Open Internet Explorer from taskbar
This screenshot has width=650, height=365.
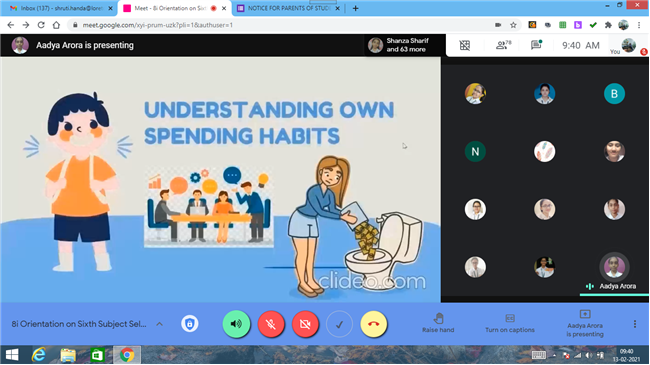[x=39, y=355]
